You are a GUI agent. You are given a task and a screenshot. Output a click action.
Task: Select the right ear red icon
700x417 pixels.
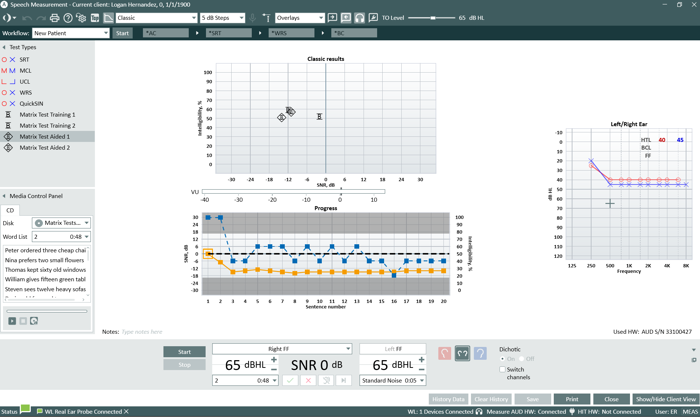tap(444, 354)
